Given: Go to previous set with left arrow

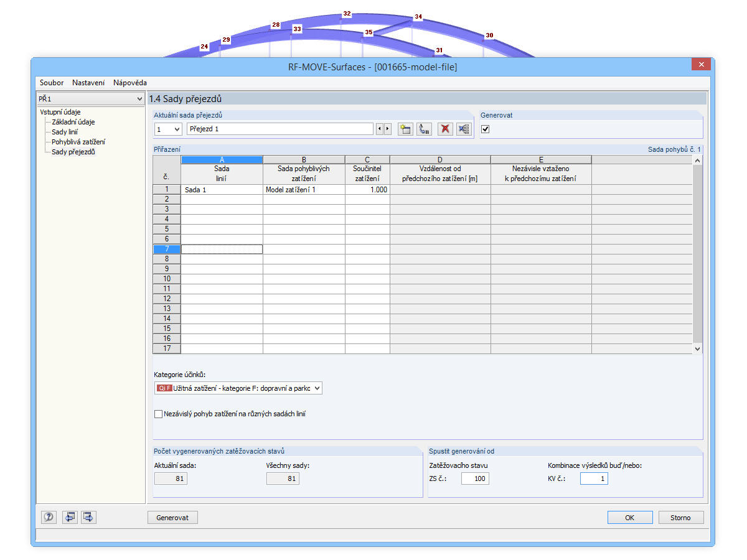Looking at the screenshot, I should [380, 129].
